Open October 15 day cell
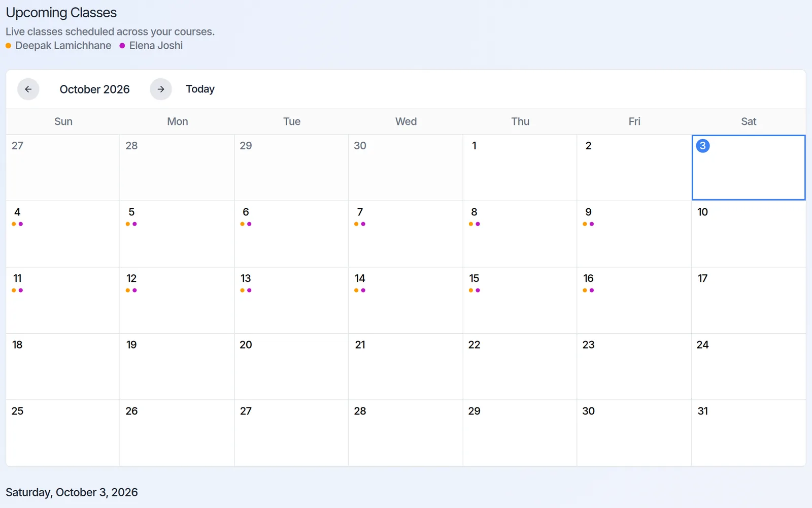The image size is (812, 508). pos(520,301)
